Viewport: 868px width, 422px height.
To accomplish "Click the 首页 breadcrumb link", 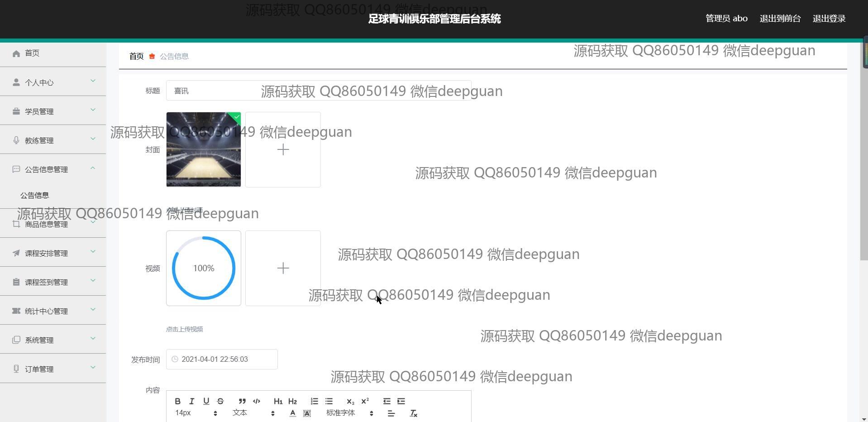I will coord(136,56).
